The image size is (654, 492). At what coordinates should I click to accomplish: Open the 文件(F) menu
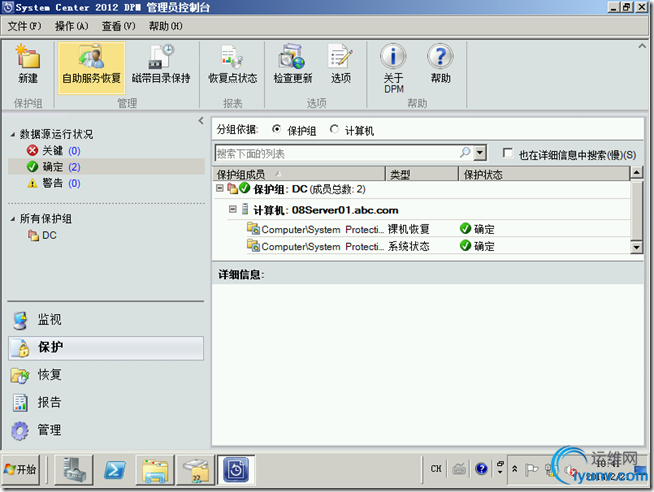pyautogui.click(x=25, y=26)
